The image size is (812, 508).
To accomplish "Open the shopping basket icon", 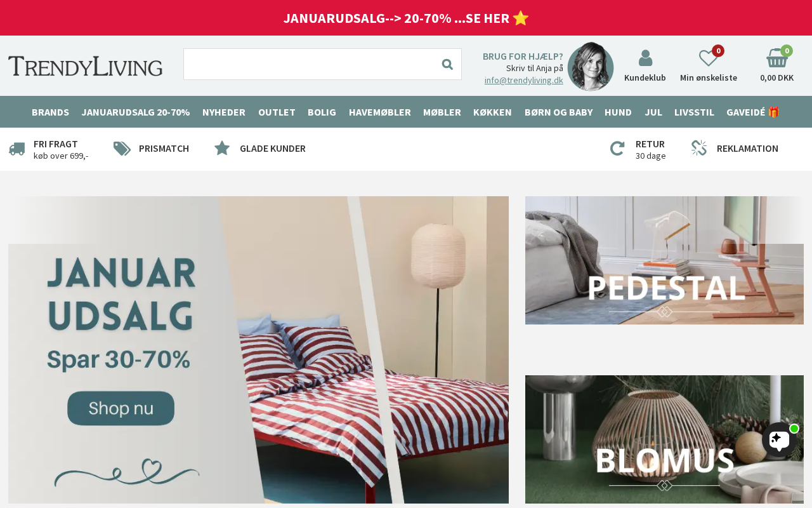I will pos(776,58).
